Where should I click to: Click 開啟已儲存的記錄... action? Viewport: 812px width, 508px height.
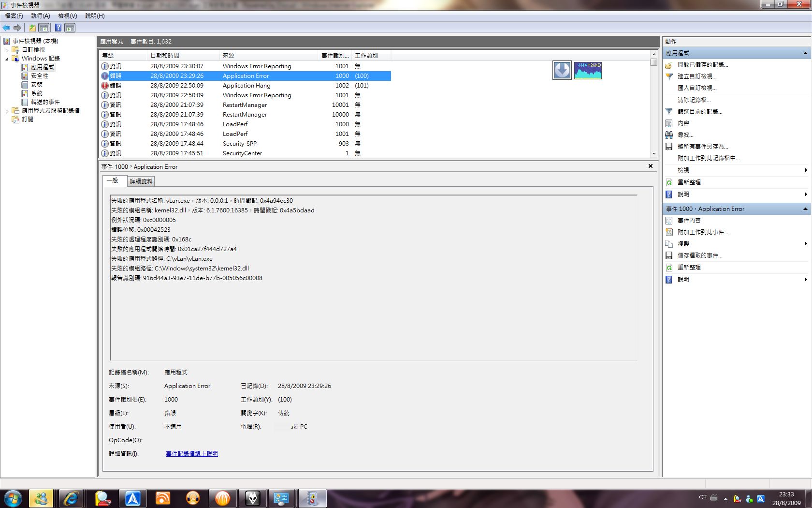[x=703, y=65]
